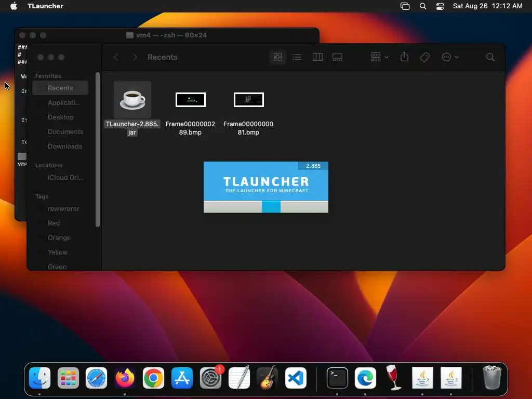The image size is (532, 399).
Task: Open the Group By dropdown in Finder
Action: 379,57
